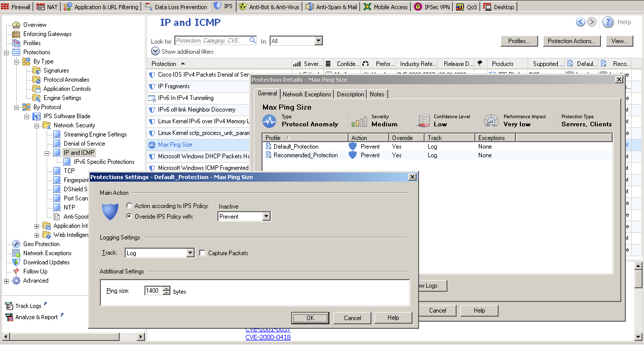This screenshot has width=644, height=345.
Task: Click the Ping size input field
Action: pyautogui.click(x=153, y=291)
